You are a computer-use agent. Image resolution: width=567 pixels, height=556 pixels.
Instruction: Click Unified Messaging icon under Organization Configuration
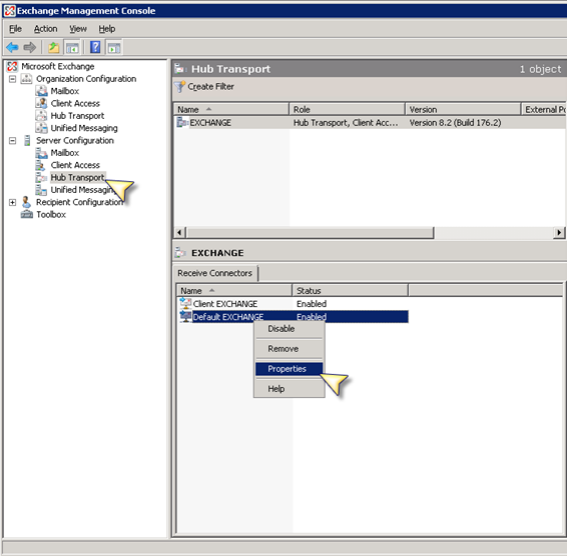(x=41, y=128)
